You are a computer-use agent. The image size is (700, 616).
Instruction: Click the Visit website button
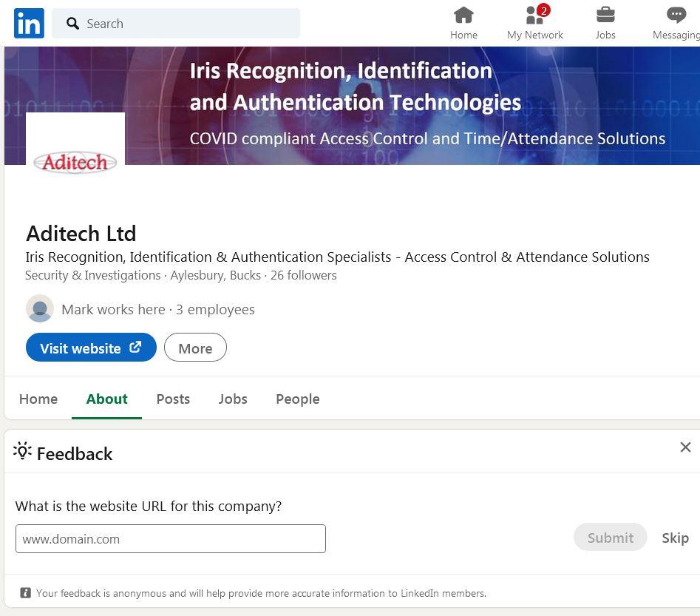click(x=91, y=348)
